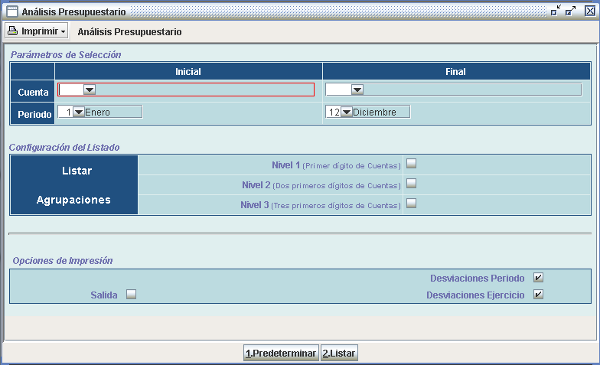Click the window icon in title bar
The image size is (600, 365).
point(12,11)
